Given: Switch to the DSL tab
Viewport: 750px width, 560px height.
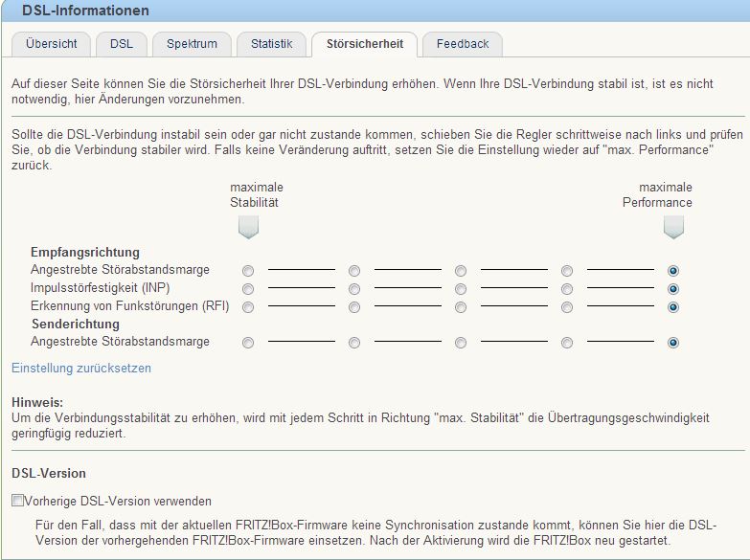Looking at the screenshot, I should click(122, 44).
